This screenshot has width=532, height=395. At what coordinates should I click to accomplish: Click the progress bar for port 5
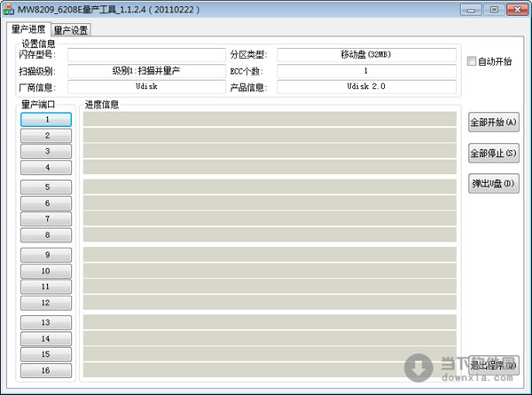click(x=270, y=186)
